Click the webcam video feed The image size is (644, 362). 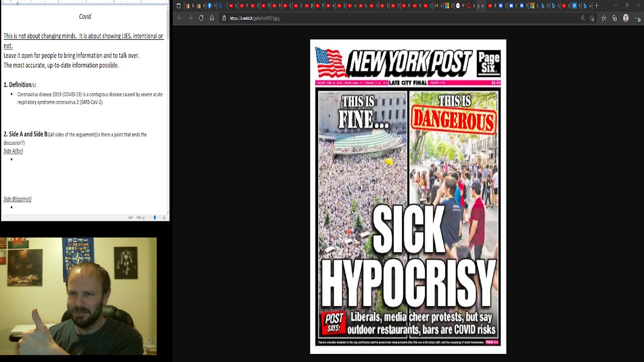[x=78, y=296]
